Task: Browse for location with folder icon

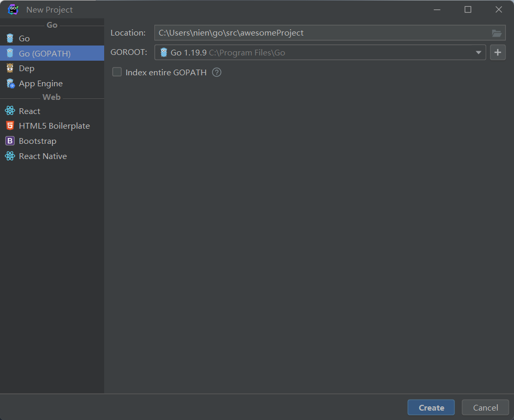Action: [x=497, y=33]
